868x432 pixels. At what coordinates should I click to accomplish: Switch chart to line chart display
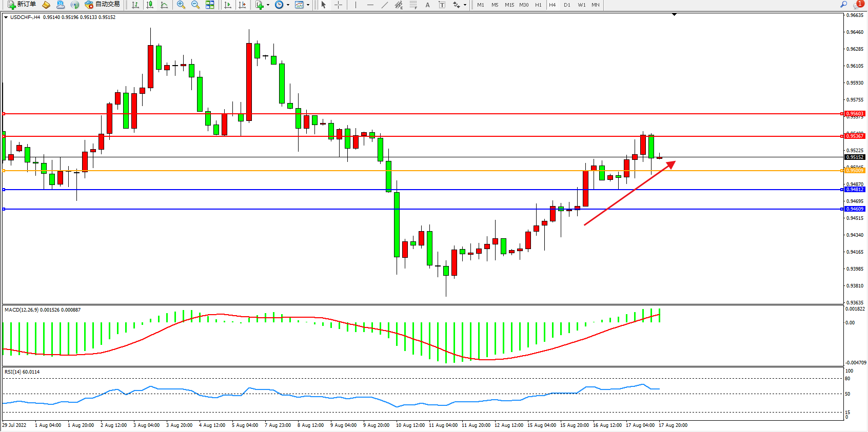[x=164, y=5]
